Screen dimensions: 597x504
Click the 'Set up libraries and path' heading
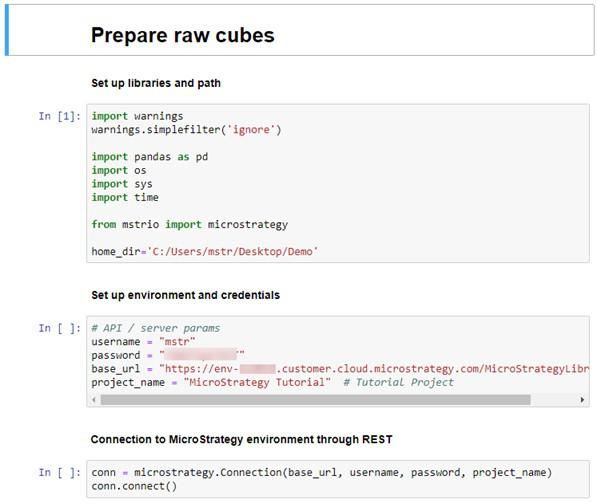156,83
